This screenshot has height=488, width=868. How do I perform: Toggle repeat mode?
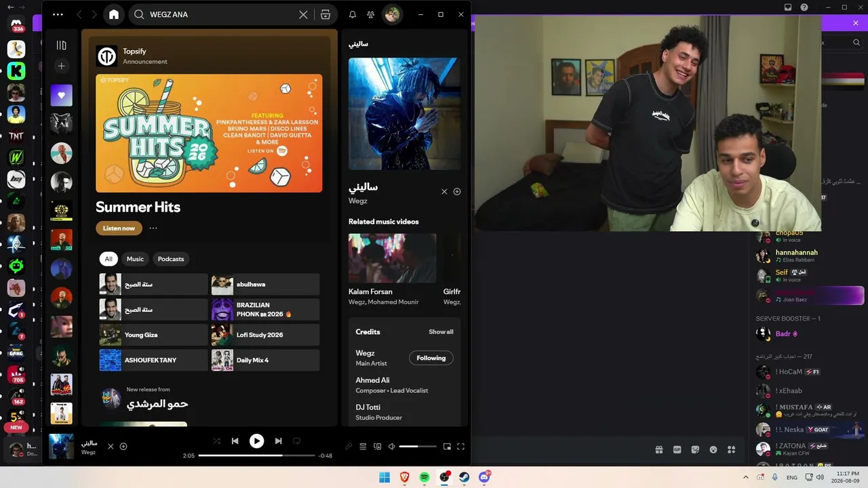point(296,441)
